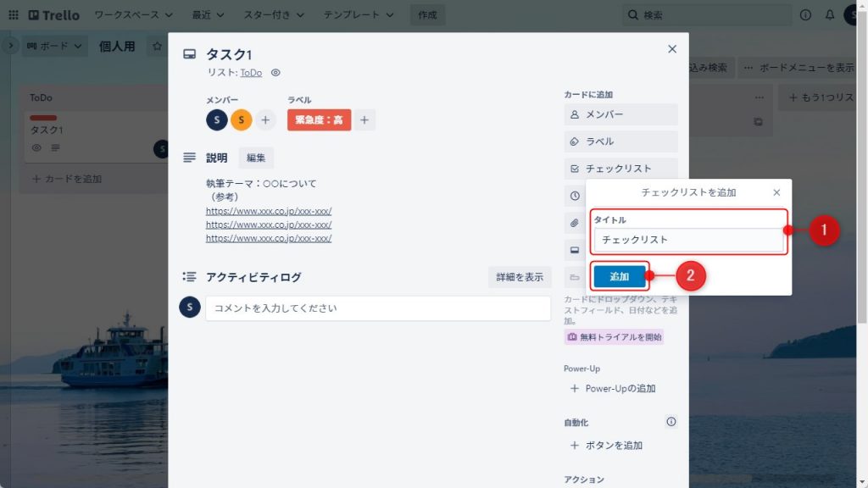
Task: Star the 個人用 board
Action: click(x=157, y=46)
